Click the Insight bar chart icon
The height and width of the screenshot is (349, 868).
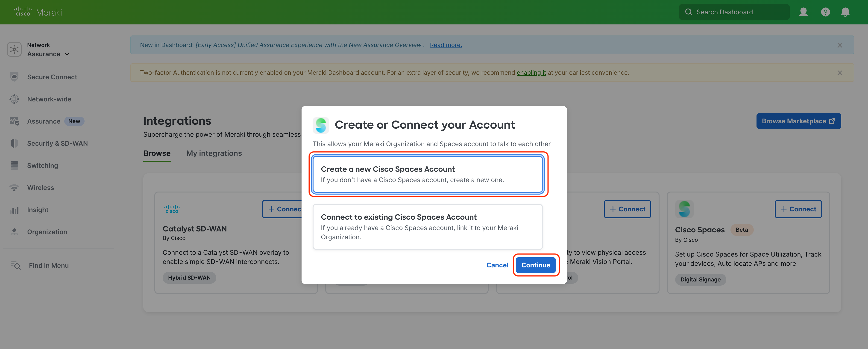point(14,210)
